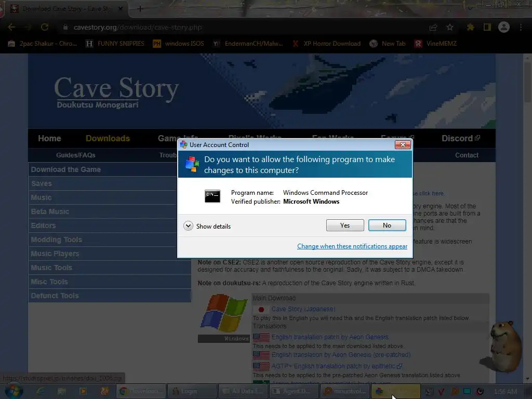Open Internet Explorer from taskbar
This screenshot has height=399, width=532.
[x=41, y=391]
